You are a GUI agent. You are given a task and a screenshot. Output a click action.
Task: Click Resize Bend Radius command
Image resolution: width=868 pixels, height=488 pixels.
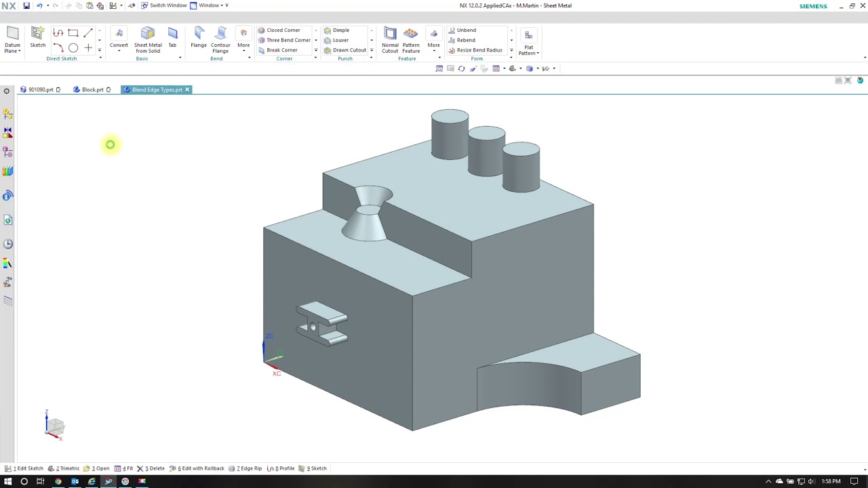[475, 50]
